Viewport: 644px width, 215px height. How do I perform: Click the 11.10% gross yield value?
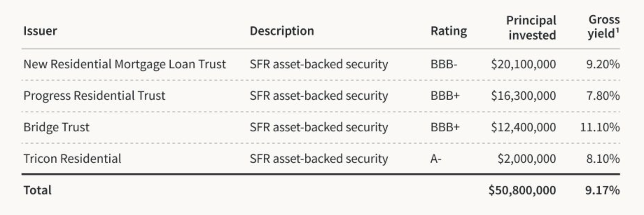pos(600,127)
